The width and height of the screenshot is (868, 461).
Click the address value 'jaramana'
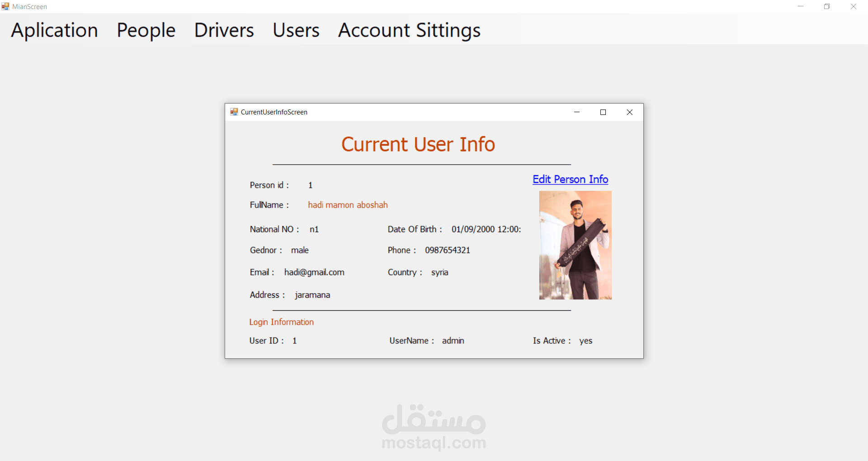(312, 295)
